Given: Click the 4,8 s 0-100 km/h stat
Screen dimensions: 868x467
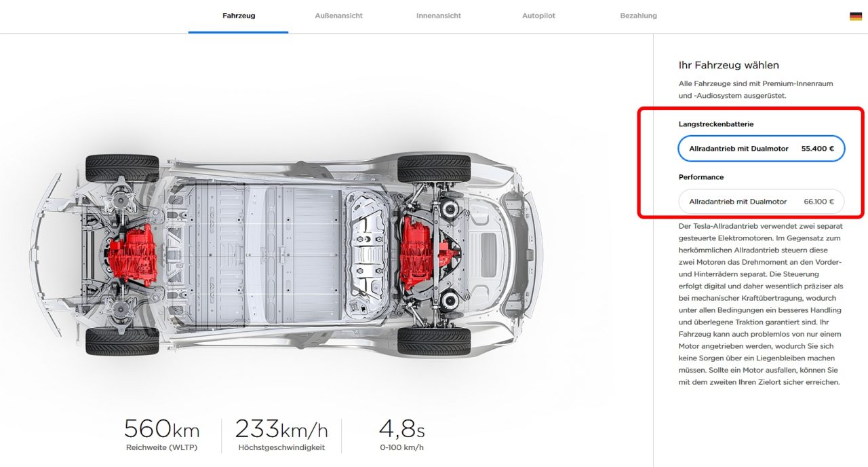Looking at the screenshot, I should [401, 435].
